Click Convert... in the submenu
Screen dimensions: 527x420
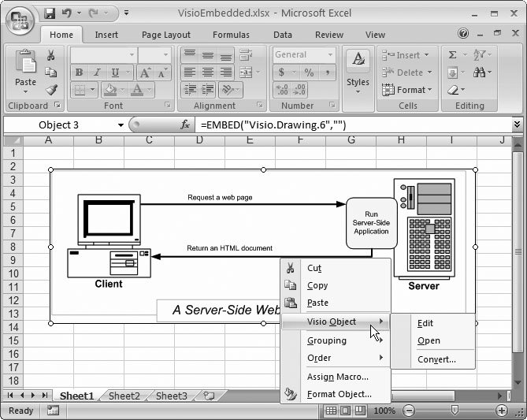(436, 359)
